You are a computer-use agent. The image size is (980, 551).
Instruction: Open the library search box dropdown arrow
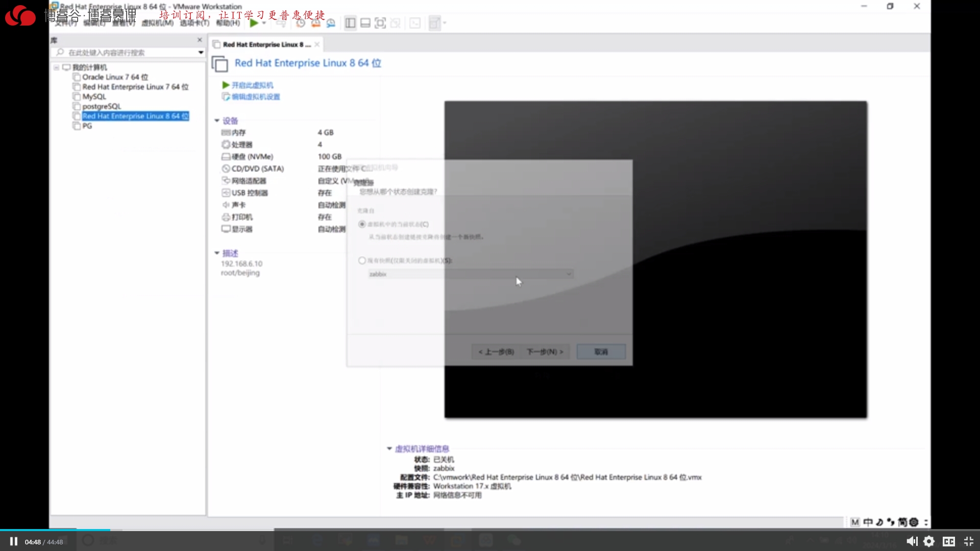pos(201,53)
